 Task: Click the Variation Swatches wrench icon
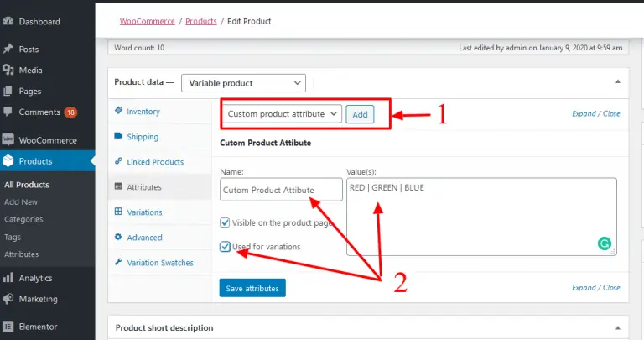[119, 262]
